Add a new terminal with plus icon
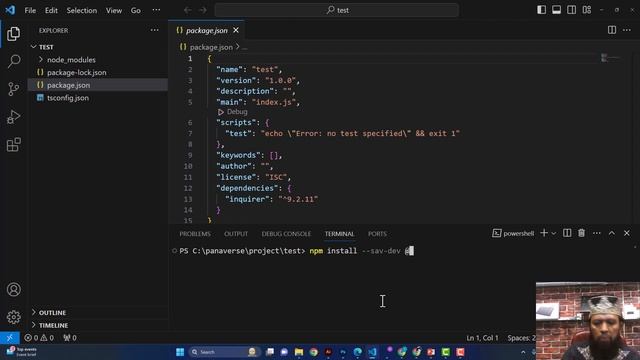The height and width of the screenshot is (360, 640). coord(544,233)
